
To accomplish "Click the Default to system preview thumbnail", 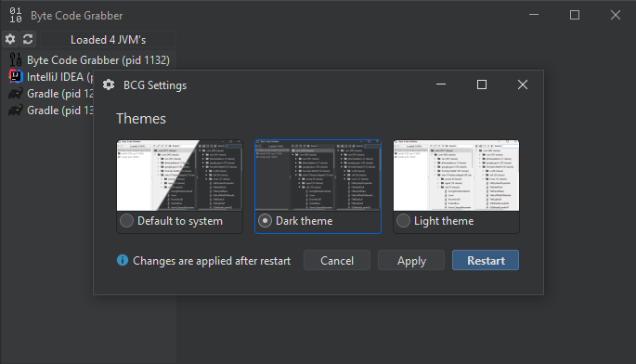I will tap(180, 175).
